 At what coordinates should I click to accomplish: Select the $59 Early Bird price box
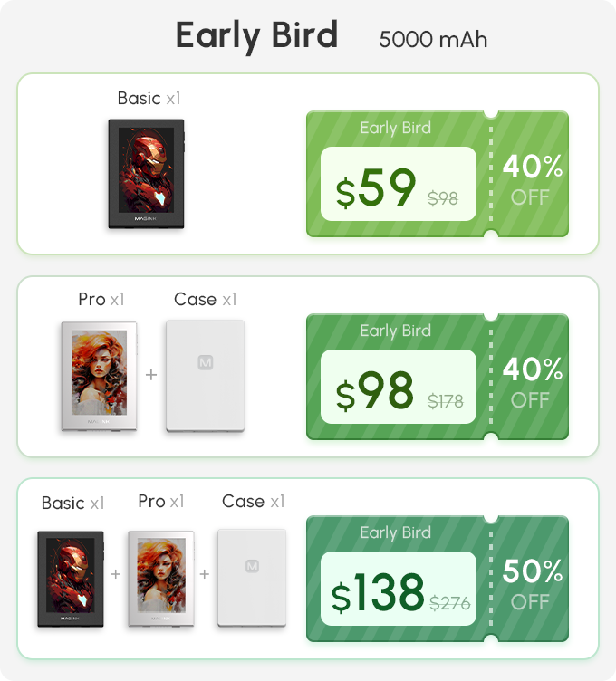(398, 183)
